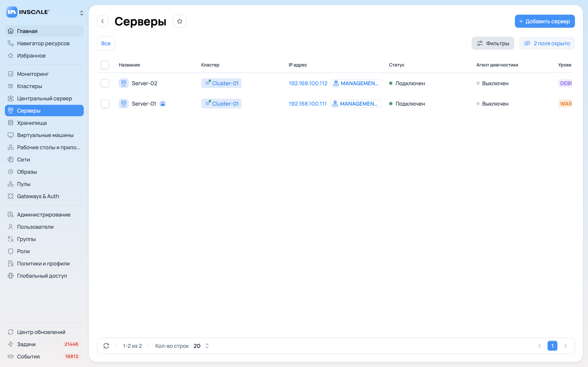Open Роли in the sidebar
Viewport: 588px width, 367px height.
(x=44, y=251)
